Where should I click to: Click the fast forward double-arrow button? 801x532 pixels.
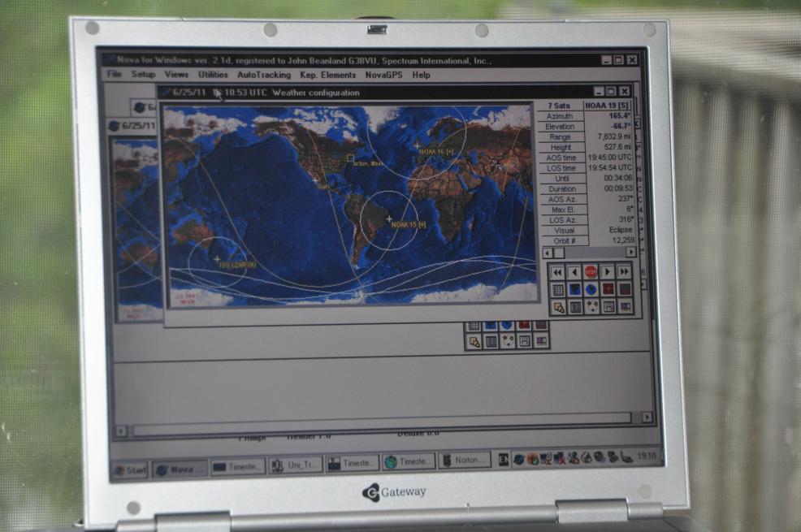pyautogui.click(x=624, y=272)
